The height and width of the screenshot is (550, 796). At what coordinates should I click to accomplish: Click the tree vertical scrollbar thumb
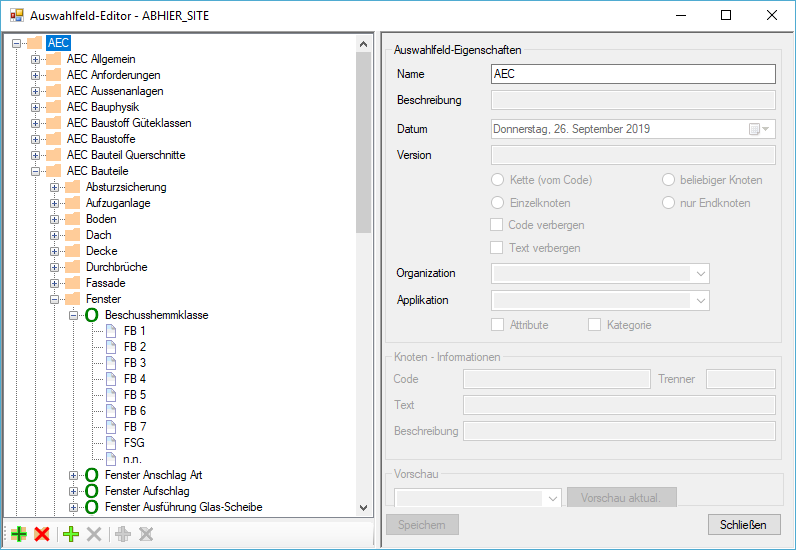[363, 142]
